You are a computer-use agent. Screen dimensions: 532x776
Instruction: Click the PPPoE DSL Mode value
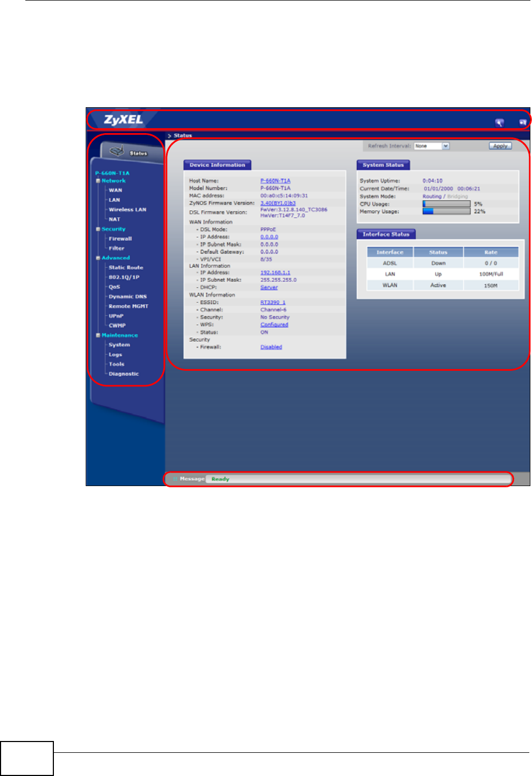[268, 229]
